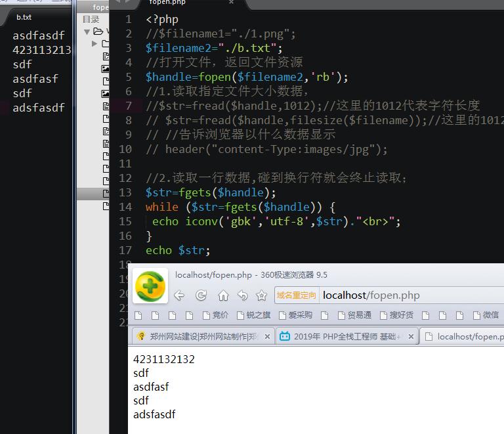Click '4231132132' in the browser output

(164, 359)
